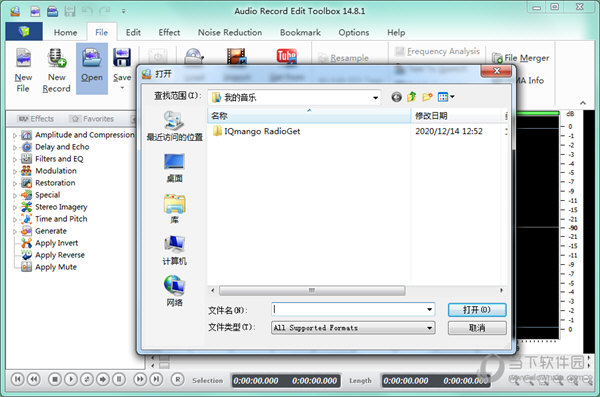Open the Effect ribbon tab
This screenshot has width=600, height=397.
(169, 33)
